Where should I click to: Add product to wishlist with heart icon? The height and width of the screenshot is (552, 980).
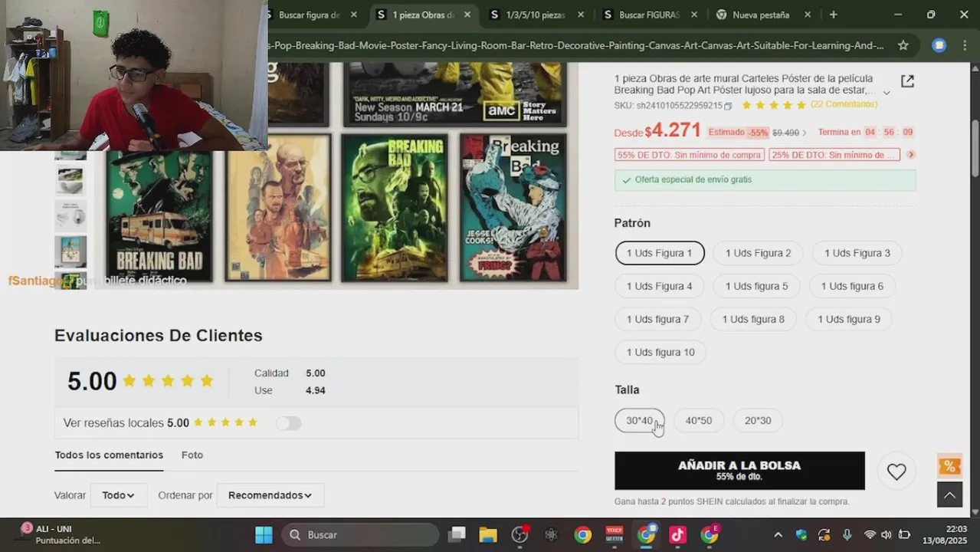(x=896, y=472)
